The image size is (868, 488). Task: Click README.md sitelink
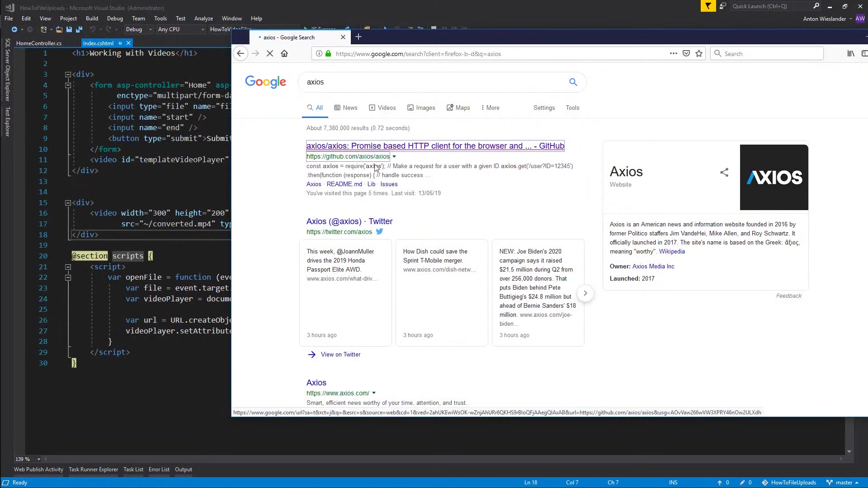tap(344, 184)
